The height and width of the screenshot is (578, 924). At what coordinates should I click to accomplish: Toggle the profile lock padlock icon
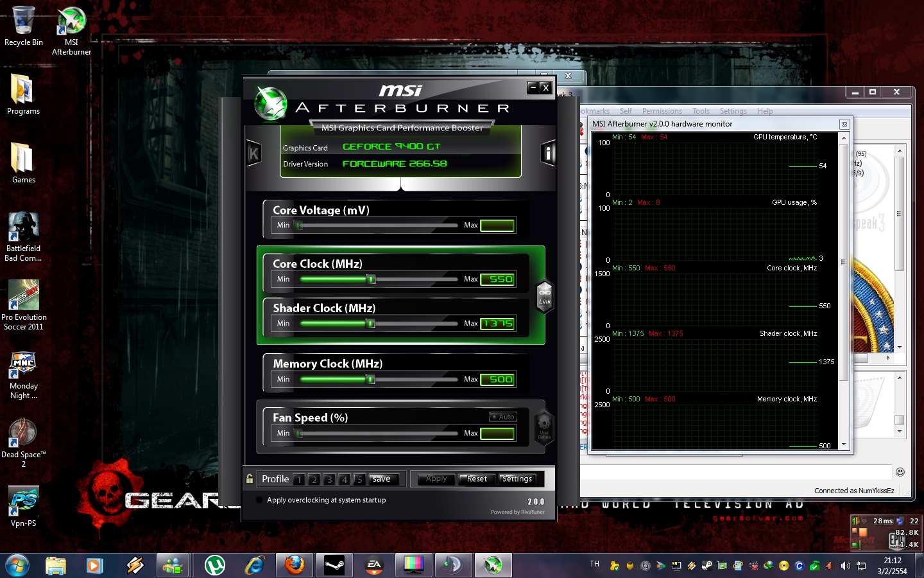[250, 478]
